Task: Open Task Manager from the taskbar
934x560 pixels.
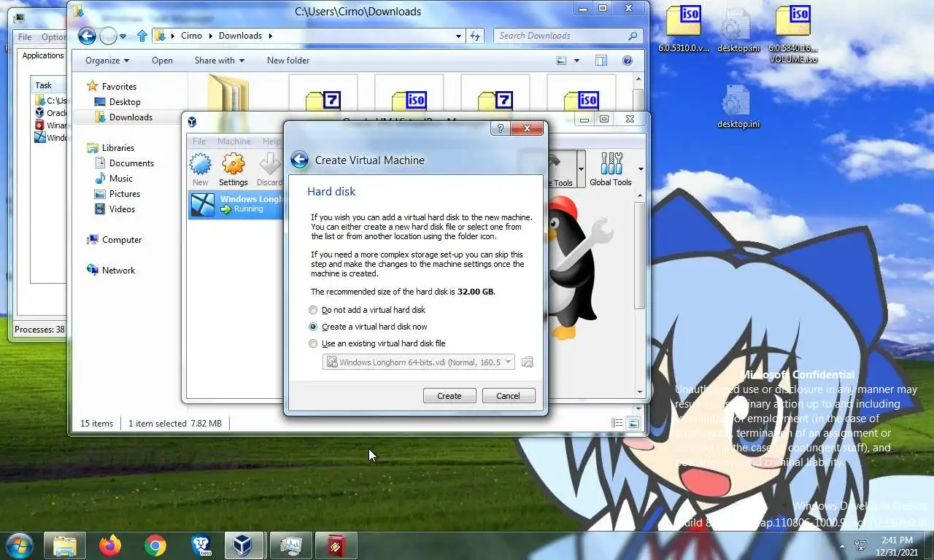Action: coord(290,545)
